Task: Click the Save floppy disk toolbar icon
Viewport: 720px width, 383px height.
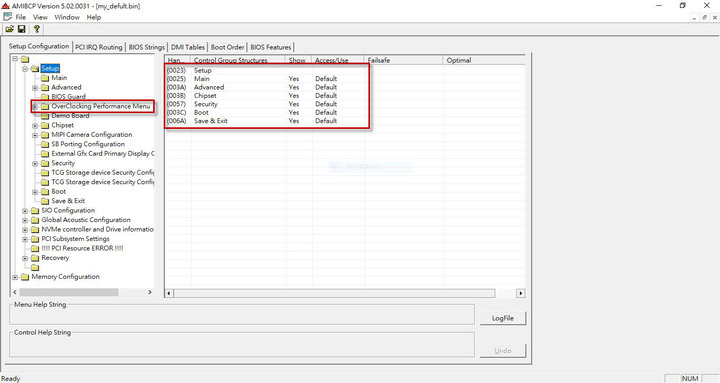Action: tap(21, 29)
